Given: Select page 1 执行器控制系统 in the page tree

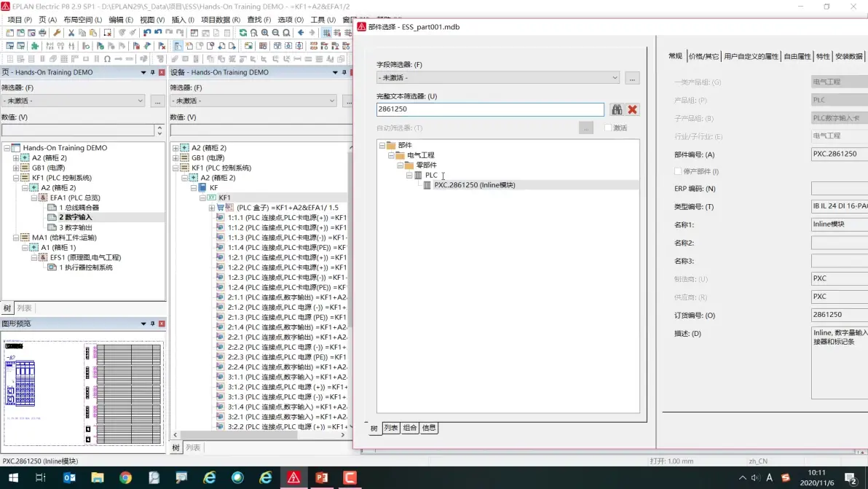Looking at the screenshot, I should 86,267.
